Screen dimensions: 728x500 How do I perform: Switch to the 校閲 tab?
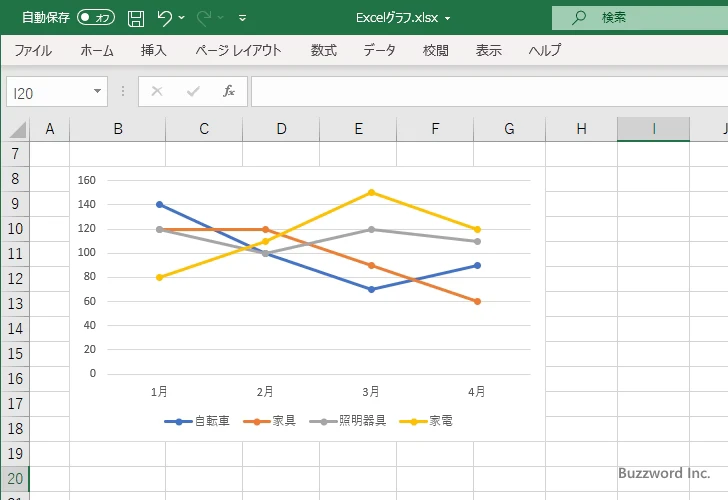pyautogui.click(x=436, y=50)
